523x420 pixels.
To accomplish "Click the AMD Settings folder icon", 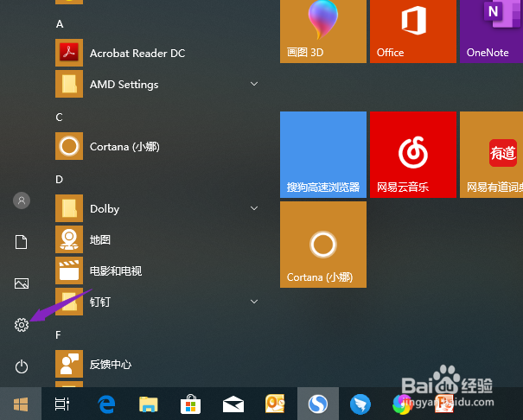I will [69, 84].
